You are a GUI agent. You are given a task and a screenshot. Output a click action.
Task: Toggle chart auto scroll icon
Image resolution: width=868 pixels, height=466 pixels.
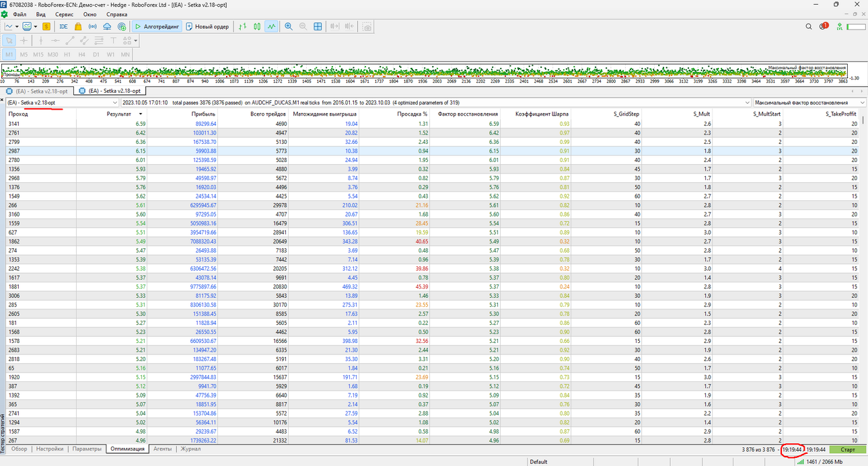pyautogui.click(x=334, y=27)
